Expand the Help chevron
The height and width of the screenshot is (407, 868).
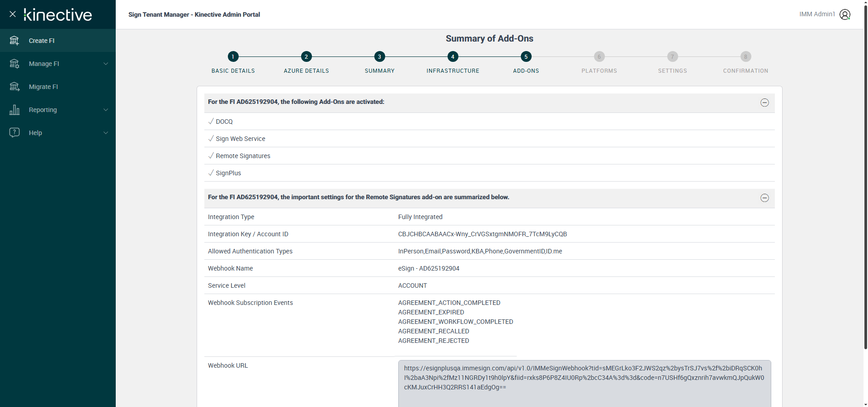[x=106, y=133]
